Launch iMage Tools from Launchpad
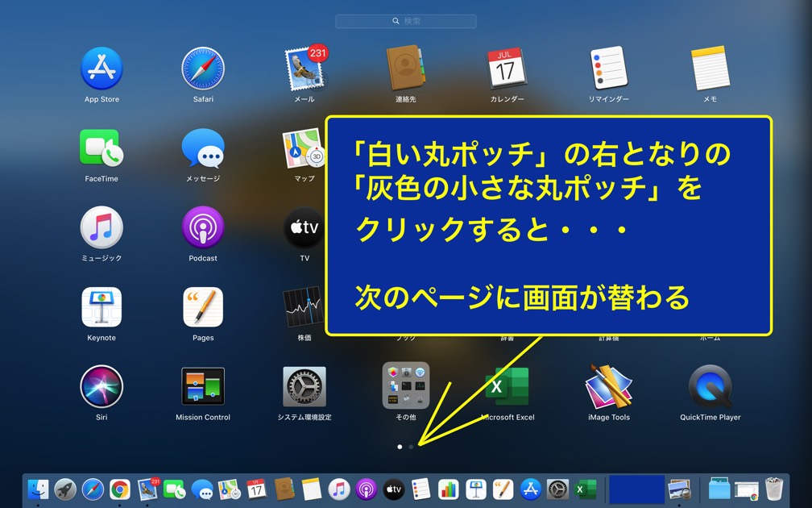Viewport: 812px width, 508px height. 608,387
